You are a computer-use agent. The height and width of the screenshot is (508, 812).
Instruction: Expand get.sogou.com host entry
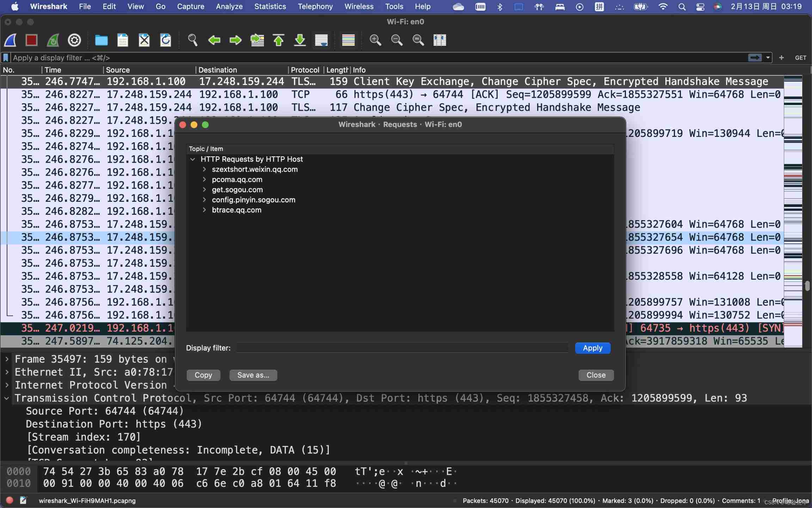pos(204,190)
